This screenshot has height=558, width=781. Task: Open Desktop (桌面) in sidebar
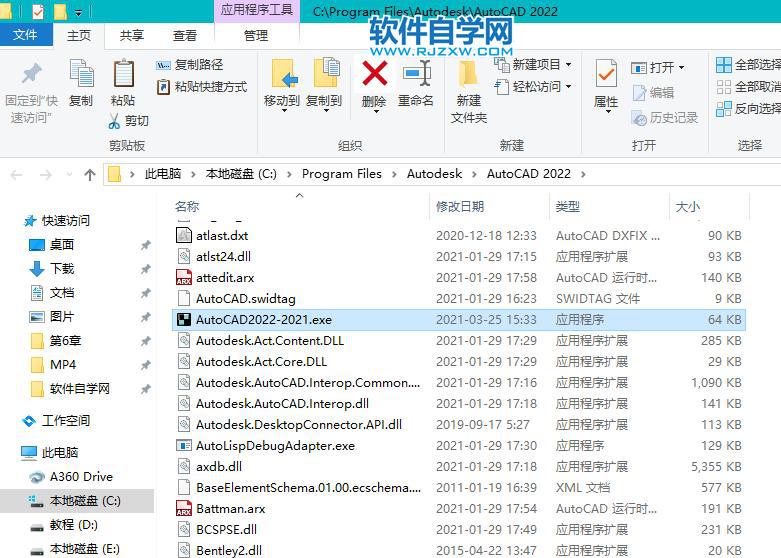coord(62,245)
